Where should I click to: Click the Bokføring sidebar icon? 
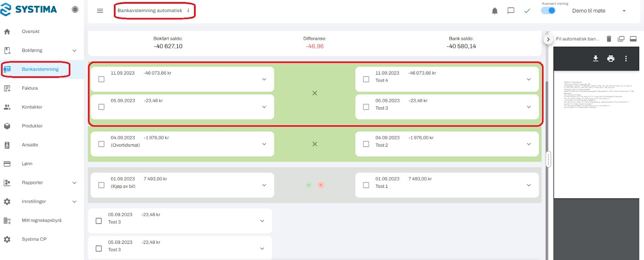pos(7,50)
